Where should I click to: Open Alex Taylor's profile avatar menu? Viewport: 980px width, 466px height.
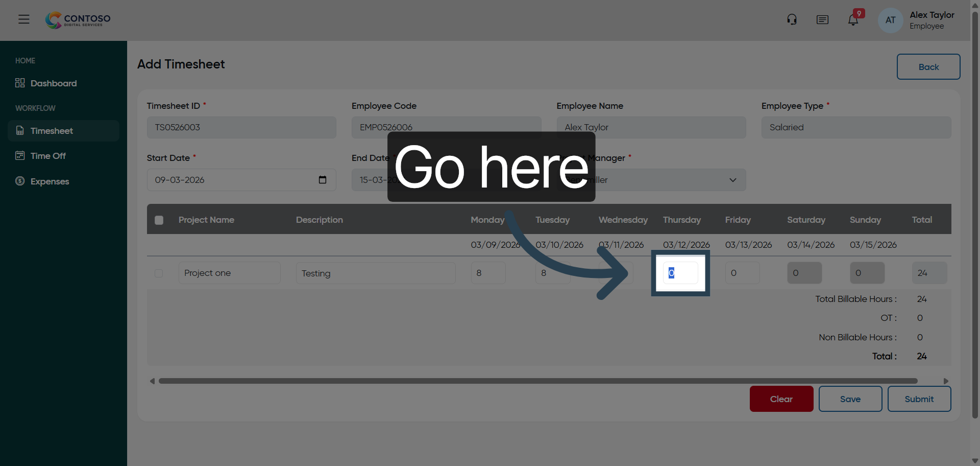(890, 20)
